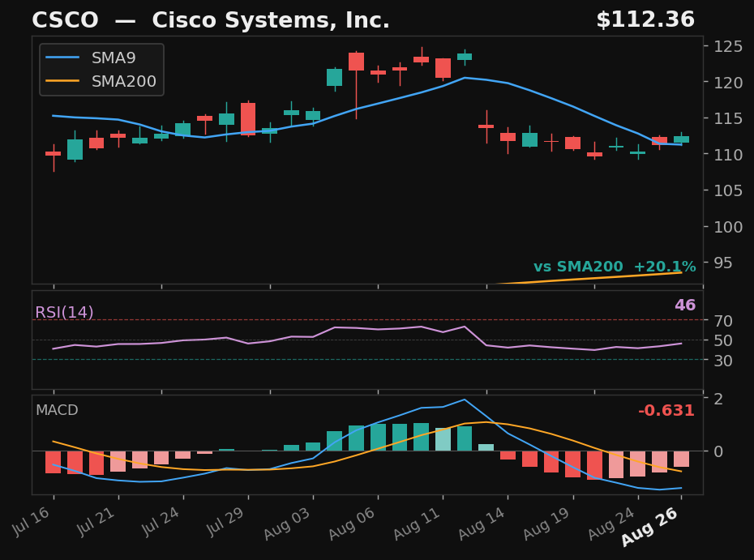754x560 pixels.
Task: Select the SMA200 legend entry
Action: click(101, 81)
